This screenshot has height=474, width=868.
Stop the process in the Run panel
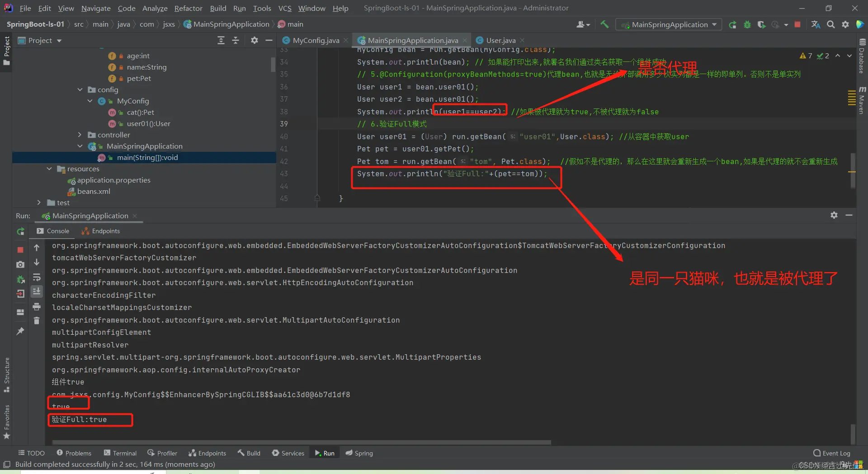(x=20, y=249)
